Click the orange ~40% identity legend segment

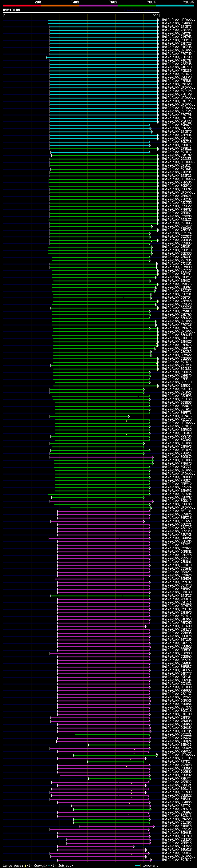point(60,6)
